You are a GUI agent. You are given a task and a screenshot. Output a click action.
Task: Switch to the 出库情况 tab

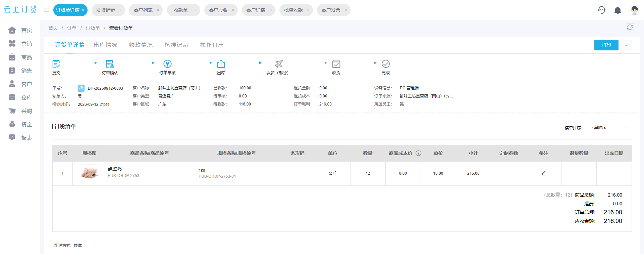click(x=105, y=45)
